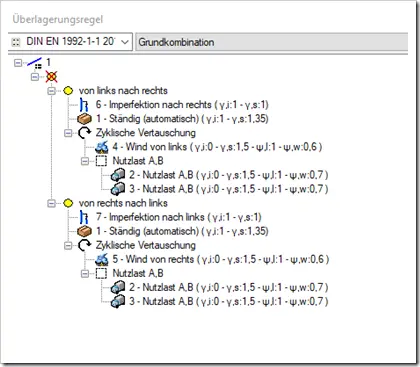Click imperfection icon for '7 - Imperfektion nach links'
Screen dimensions: 420x367
click(x=84, y=217)
